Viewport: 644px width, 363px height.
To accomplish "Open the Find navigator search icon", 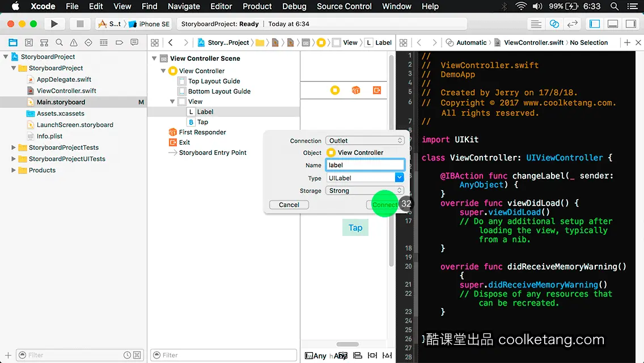I will coord(59,43).
